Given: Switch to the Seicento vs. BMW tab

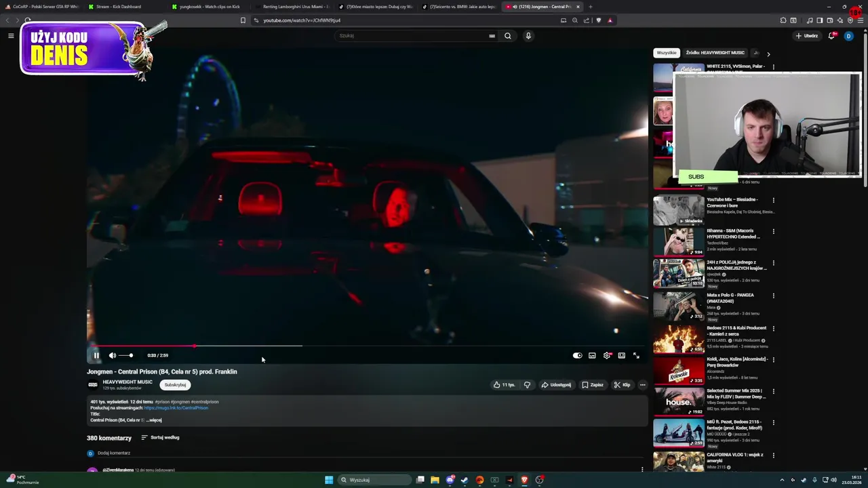Looking at the screenshot, I should pos(458,7).
